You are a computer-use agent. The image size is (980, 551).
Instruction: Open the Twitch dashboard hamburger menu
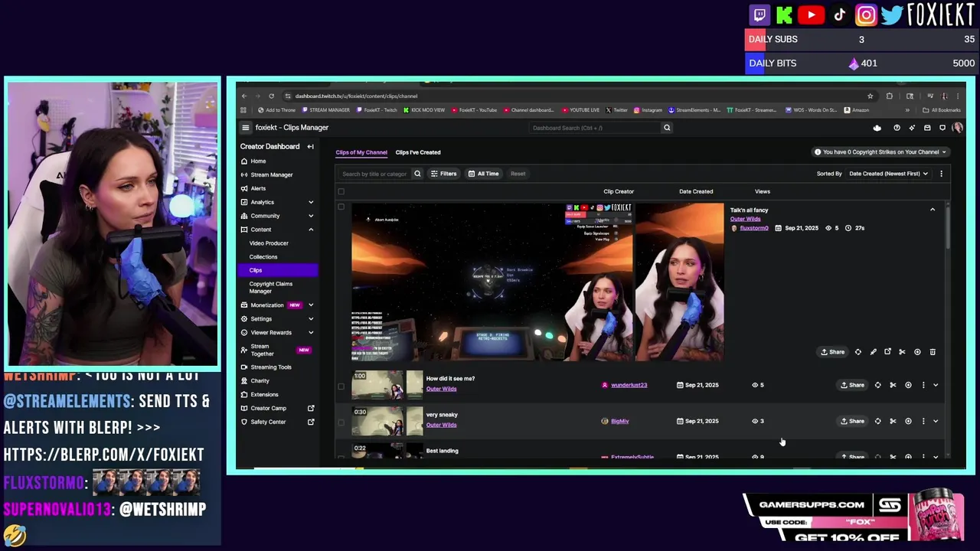click(x=245, y=128)
